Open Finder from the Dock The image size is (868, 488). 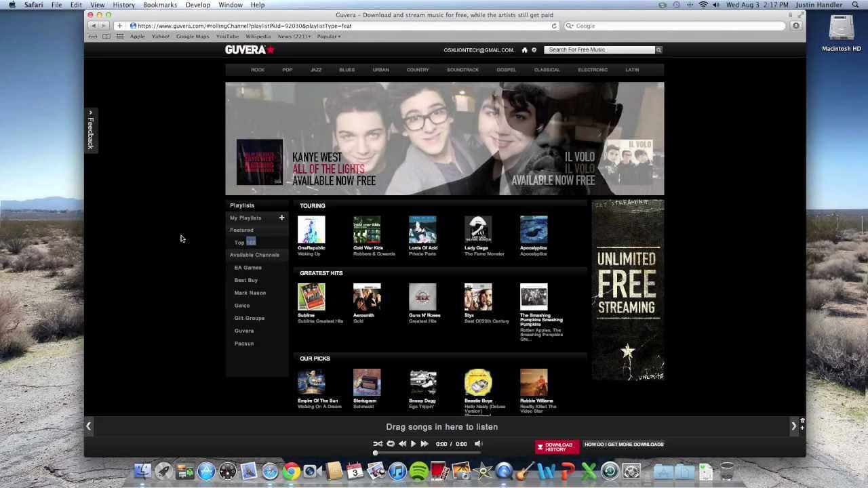(x=142, y=471)
